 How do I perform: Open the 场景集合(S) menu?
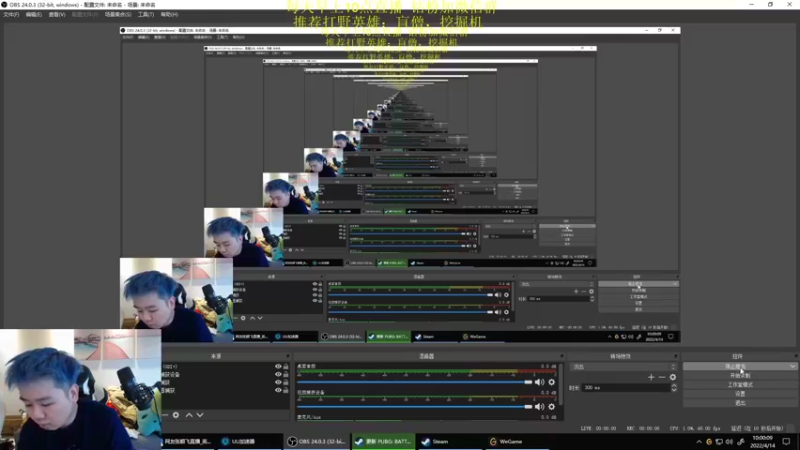[118, 15]
